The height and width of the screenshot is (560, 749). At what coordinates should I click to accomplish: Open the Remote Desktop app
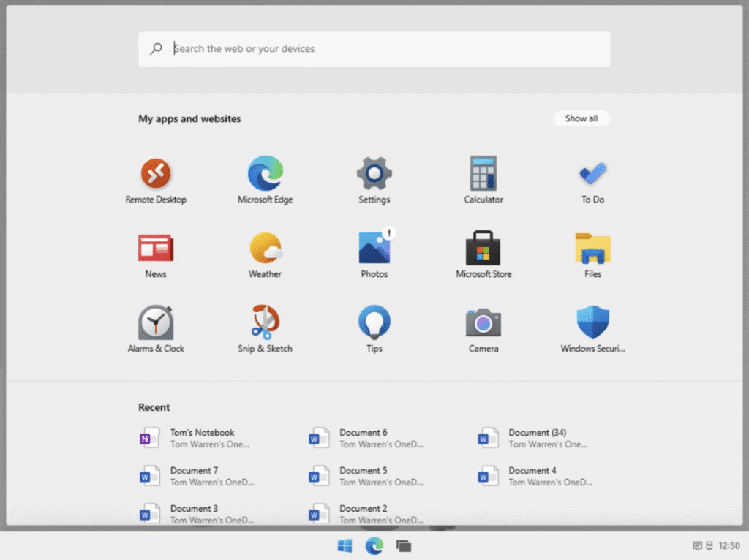click(156, 181)
